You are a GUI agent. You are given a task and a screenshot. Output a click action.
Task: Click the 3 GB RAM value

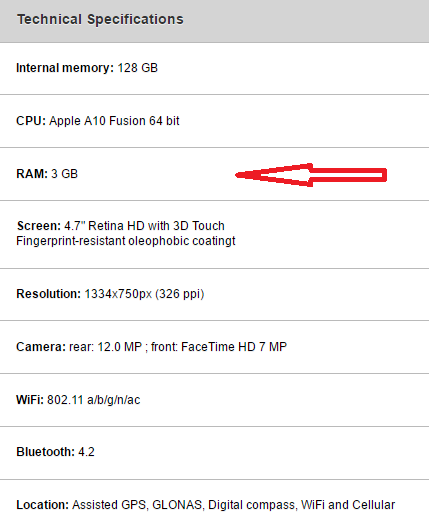(64, 174)
